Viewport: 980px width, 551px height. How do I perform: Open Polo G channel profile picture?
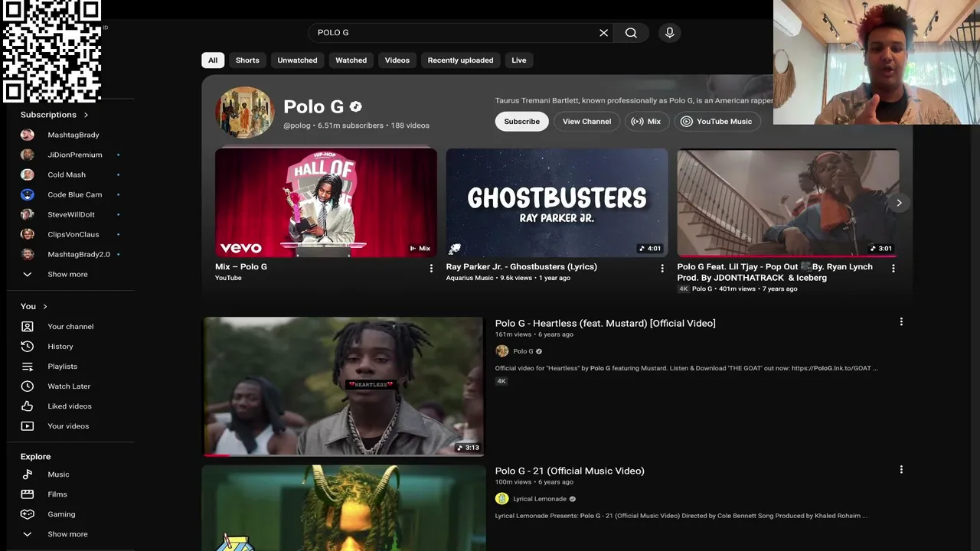[x=245, y=112]
